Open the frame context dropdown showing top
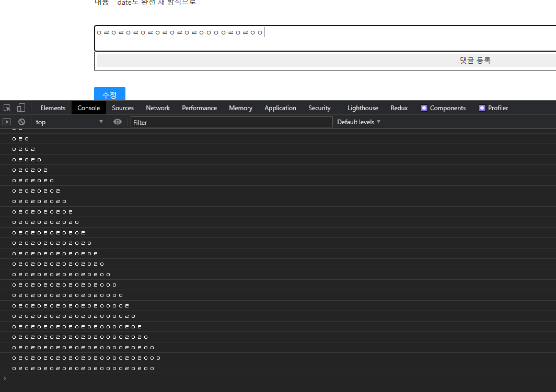 tap(68, 122)
